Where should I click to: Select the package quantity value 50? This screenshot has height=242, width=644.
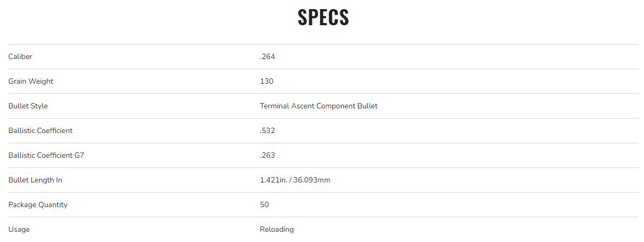tap(264, 204)
